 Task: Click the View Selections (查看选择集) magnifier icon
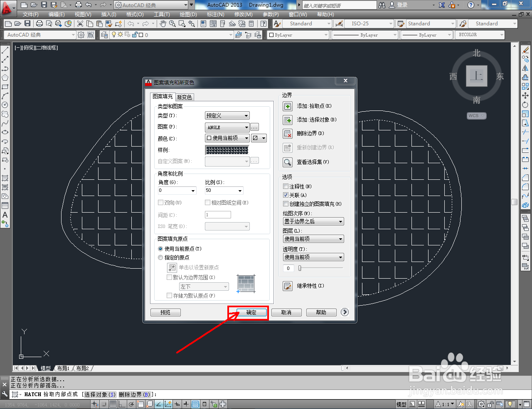[288, 162]
